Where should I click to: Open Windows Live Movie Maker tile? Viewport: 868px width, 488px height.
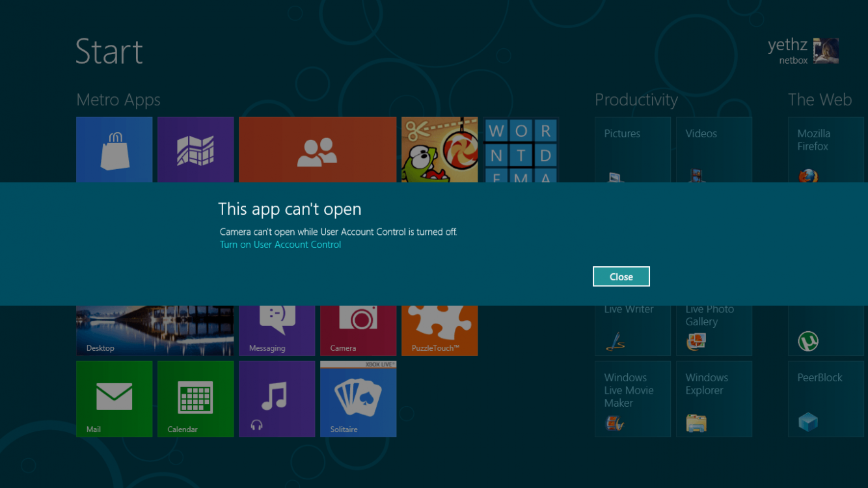click(632, 399)
